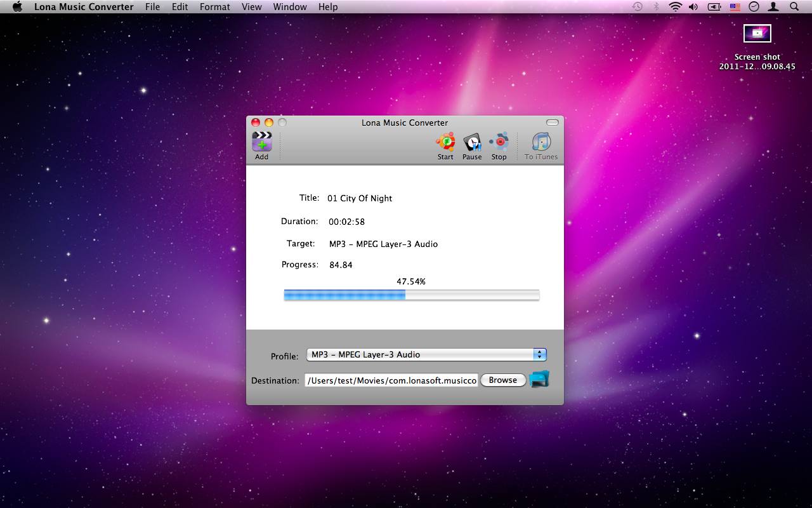The image size is (812, 508).
Task: Click the percentage label '47.54%'
Action: (x=411, y=281)
